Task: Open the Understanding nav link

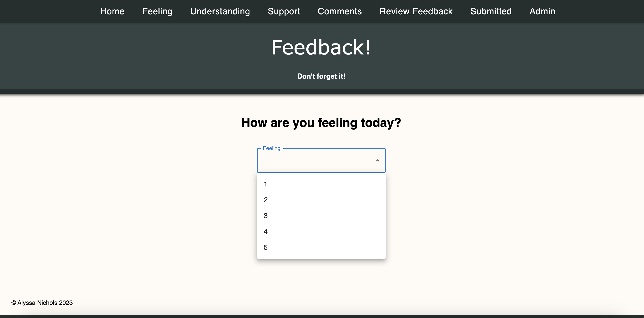Action: tap(220, 11)
